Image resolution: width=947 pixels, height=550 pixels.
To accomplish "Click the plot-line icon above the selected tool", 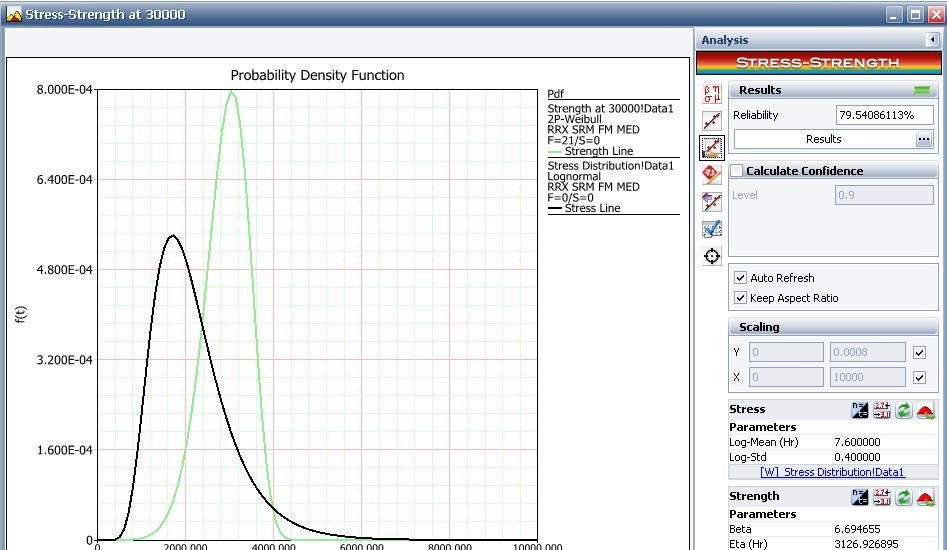I will click(712, 121).
